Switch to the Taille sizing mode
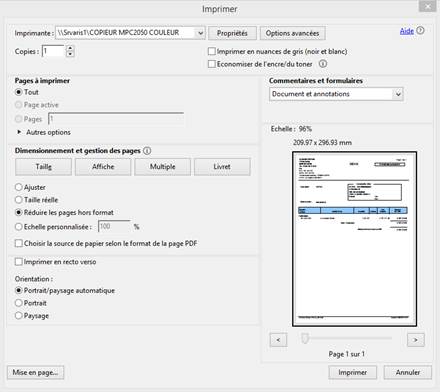440x392 pixels. (43, 167)
